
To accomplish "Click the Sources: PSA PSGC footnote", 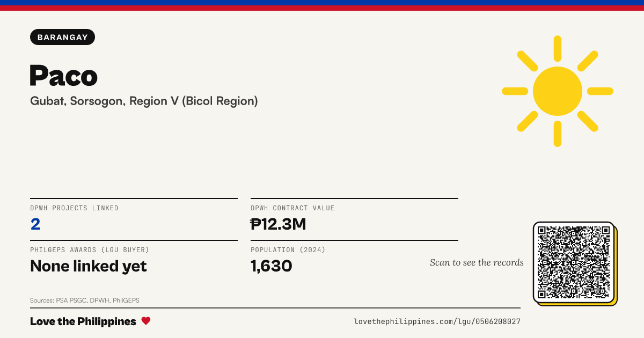I will pos(85,300).
